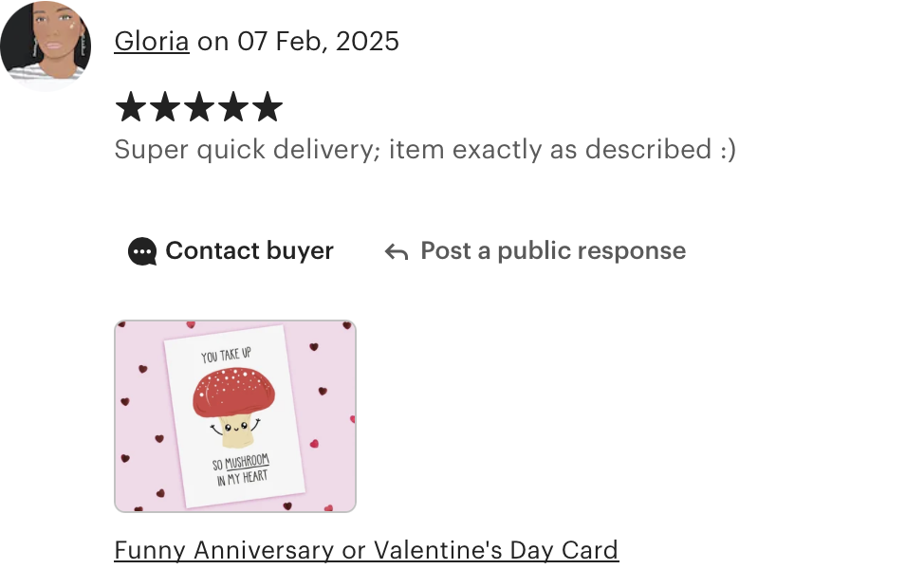Open the Funny Anniversary or Valentine's Day Card link

pyautogui.click(x=366, y=550)
